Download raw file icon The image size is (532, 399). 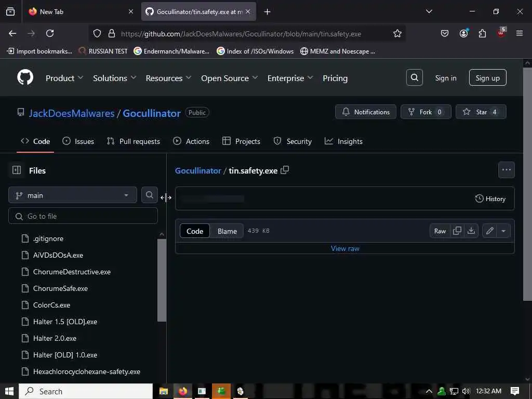tap(471, 231)
